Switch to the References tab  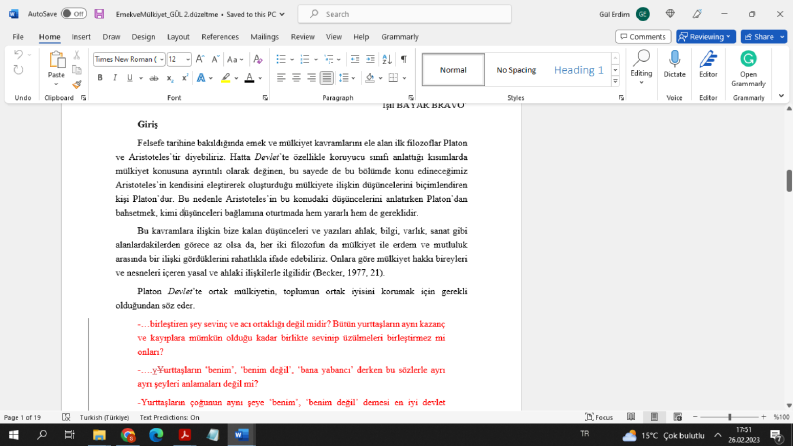point(220,36)
